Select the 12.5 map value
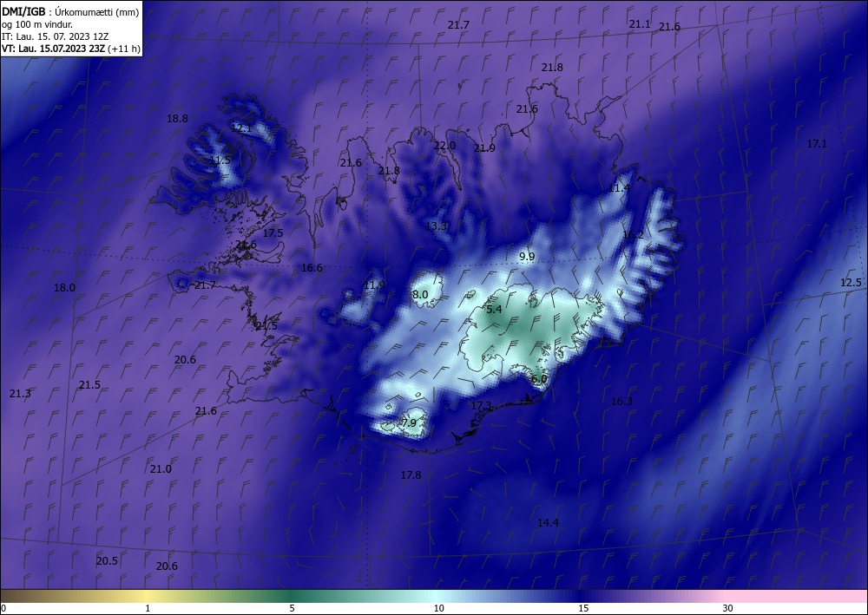 pos(851,283)
